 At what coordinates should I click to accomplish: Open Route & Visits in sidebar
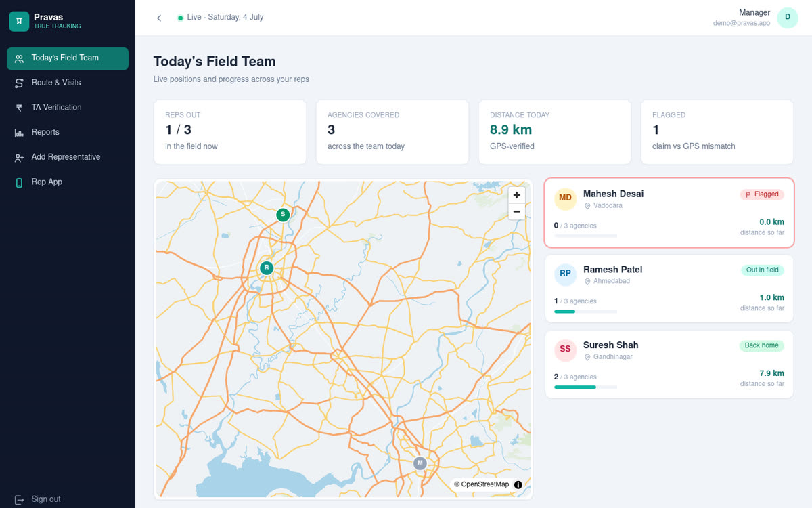68,83
